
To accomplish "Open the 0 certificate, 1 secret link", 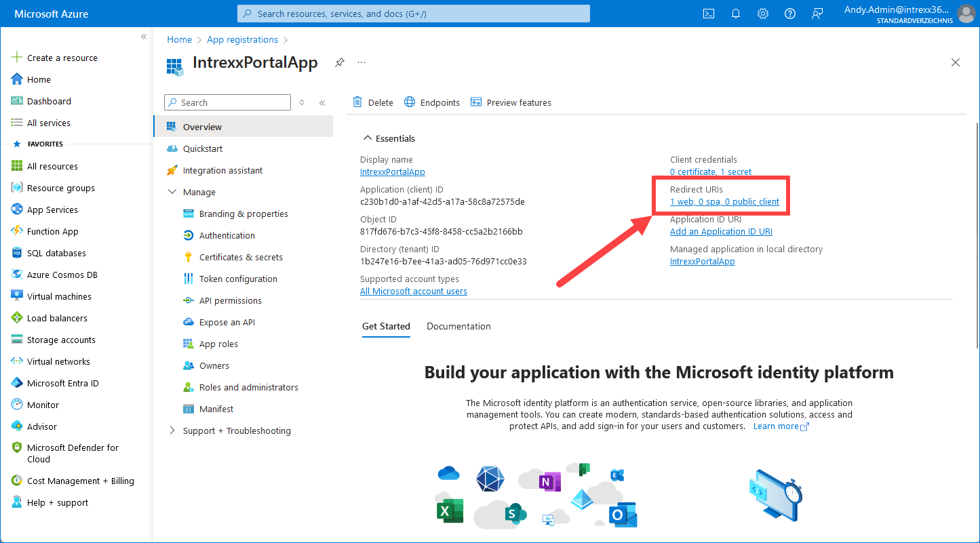I will [x=711, y=172].
